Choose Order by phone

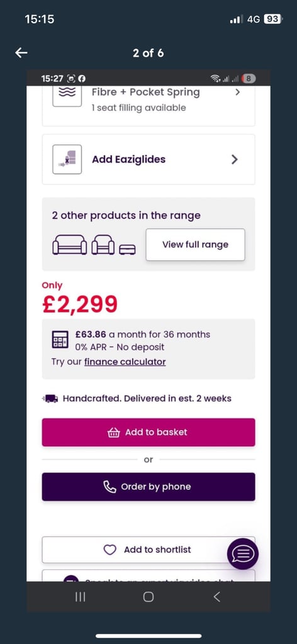coord(148,487)
